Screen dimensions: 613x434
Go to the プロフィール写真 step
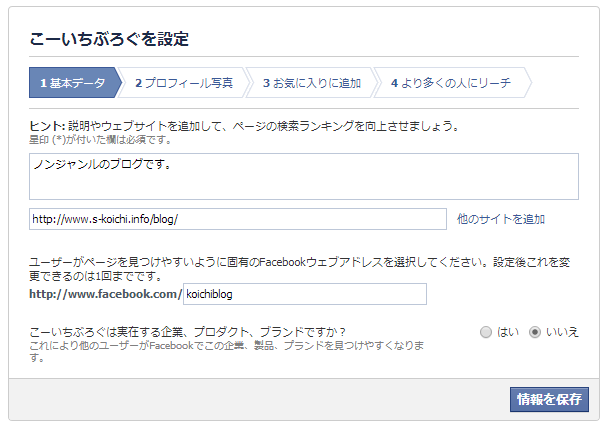click(x=183, y=83)
